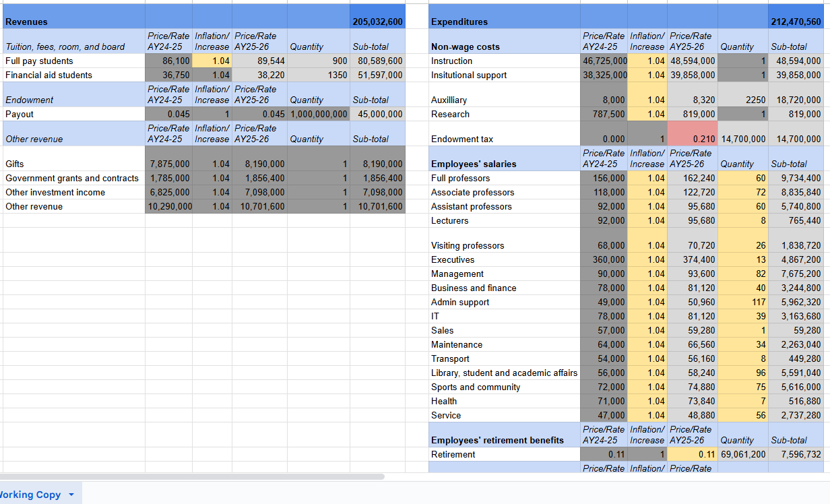830x504 pixels.
Task: Select the Maintenance row label
Action: click(x=504, y=344)
